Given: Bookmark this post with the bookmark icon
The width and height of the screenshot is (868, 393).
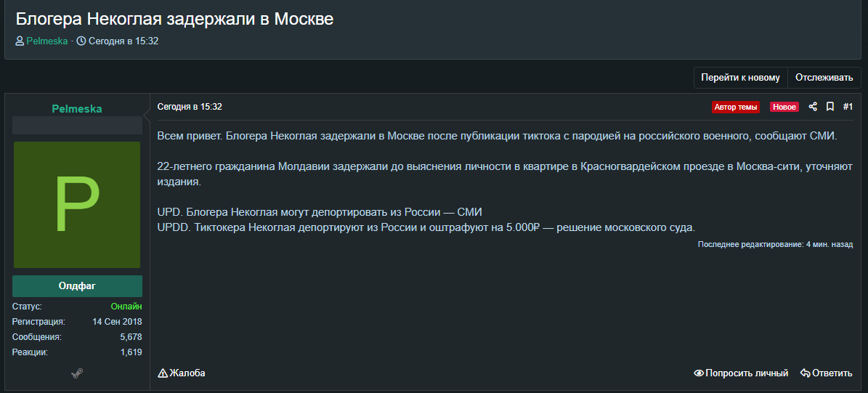Looking at the screenshot, I should pos(830,107).
